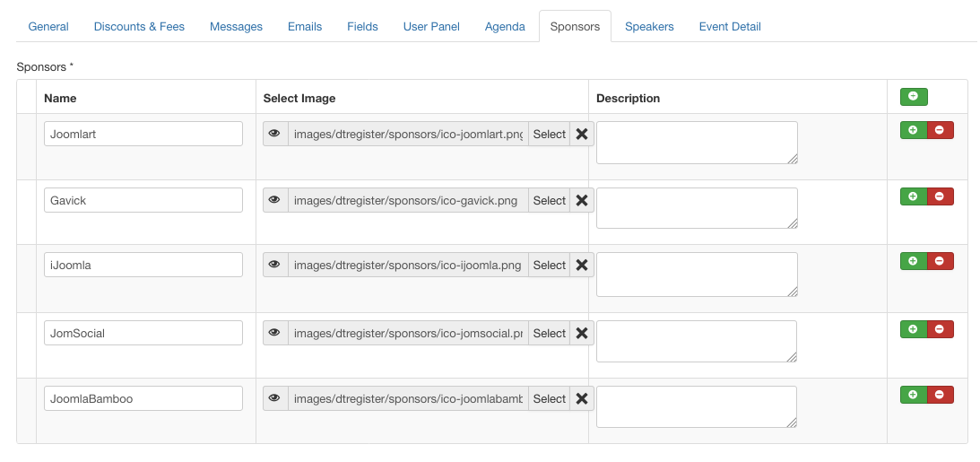This screenshot has height=462, width=980.
Task: Add a row after iJoomla with green plus
Action: click(x=913, y=261)
